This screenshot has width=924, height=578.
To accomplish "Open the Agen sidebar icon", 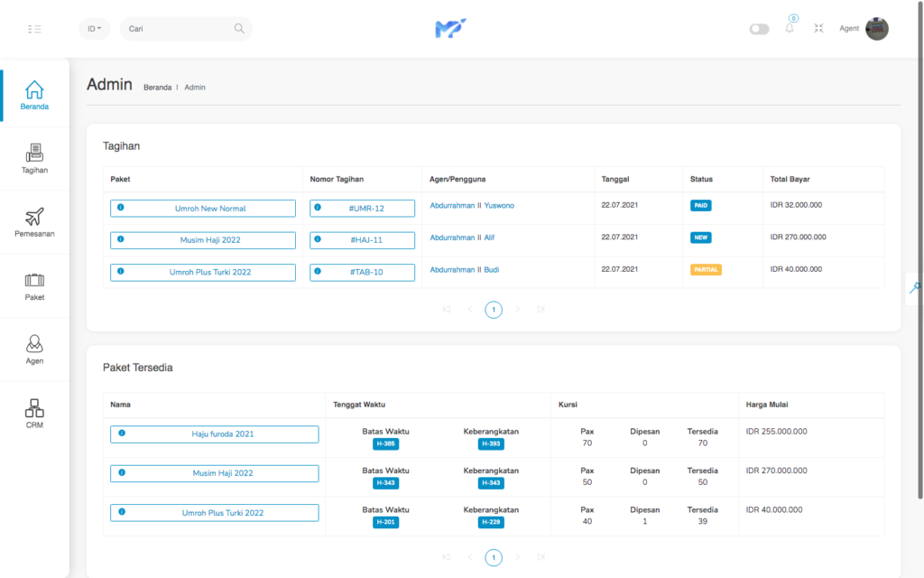I will click(x=34, y=349).
